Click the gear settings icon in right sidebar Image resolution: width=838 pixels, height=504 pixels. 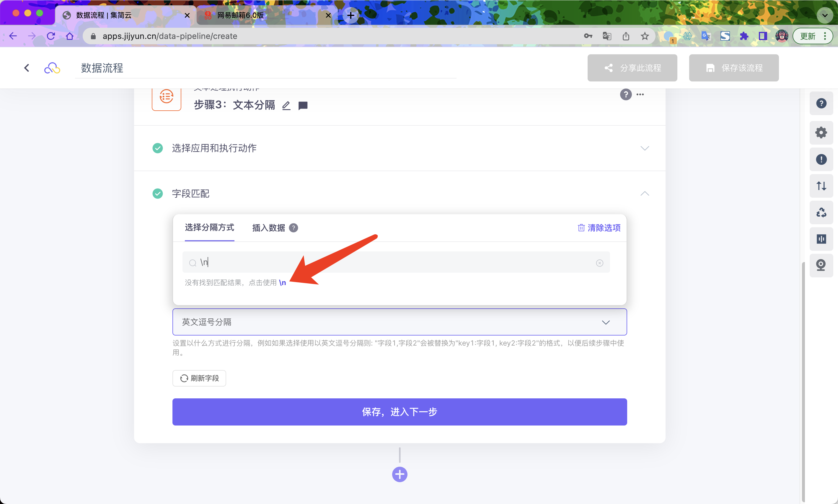(x=821, y=132)
